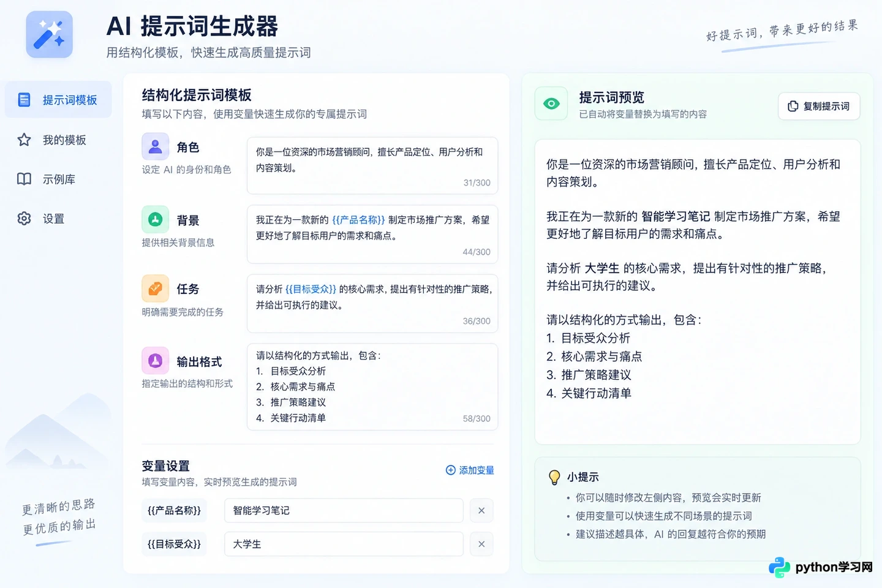Click the 结构化提示词模板 heading
The width and height of the screenshot is (882, 588).
point(197,95)
